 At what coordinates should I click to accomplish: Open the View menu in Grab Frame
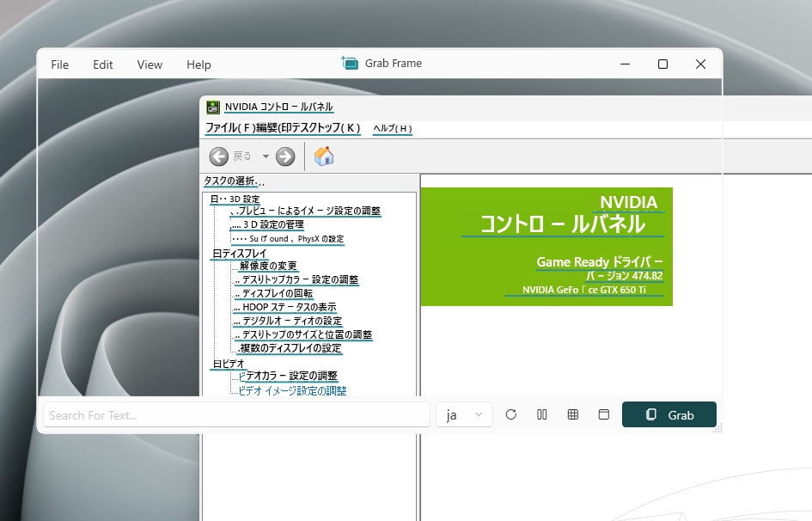[x=150, y=64]
